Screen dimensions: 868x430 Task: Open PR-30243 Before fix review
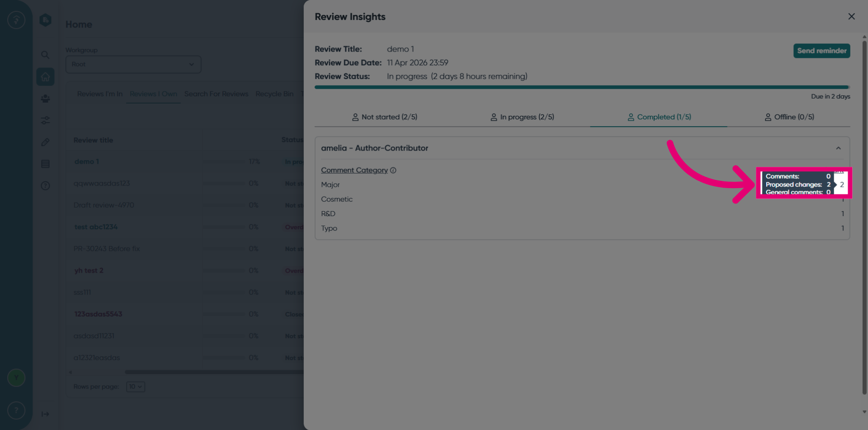pos(107,249)
